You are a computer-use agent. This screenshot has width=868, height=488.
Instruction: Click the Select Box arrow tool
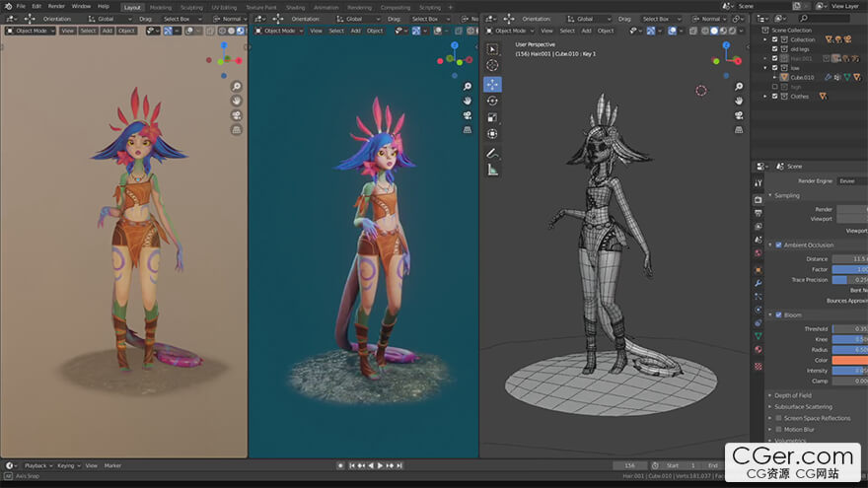(492, 49)
